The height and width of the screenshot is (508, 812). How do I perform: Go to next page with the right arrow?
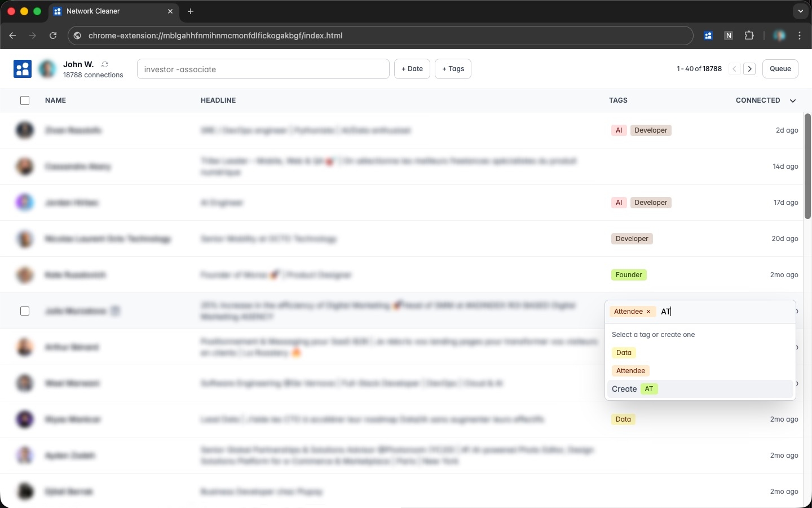(749, 69)
